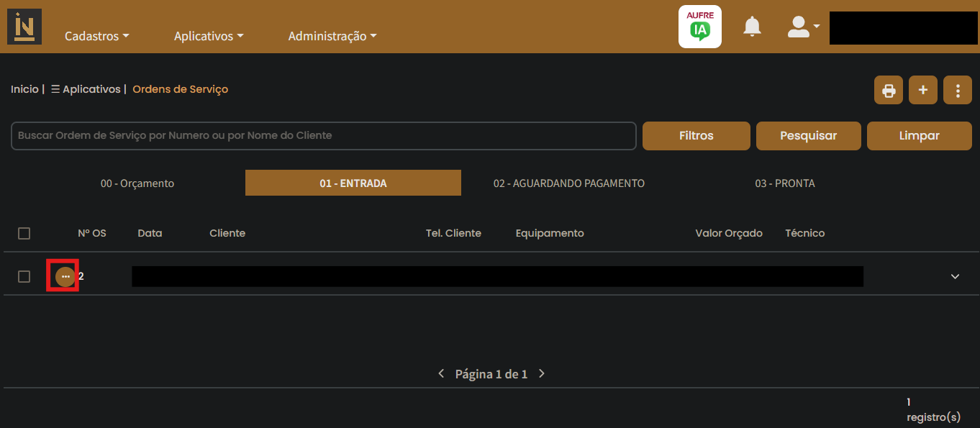Add new service order with plus icon
Viewport: 980px width, 428px height.
[x=923, y=91]
